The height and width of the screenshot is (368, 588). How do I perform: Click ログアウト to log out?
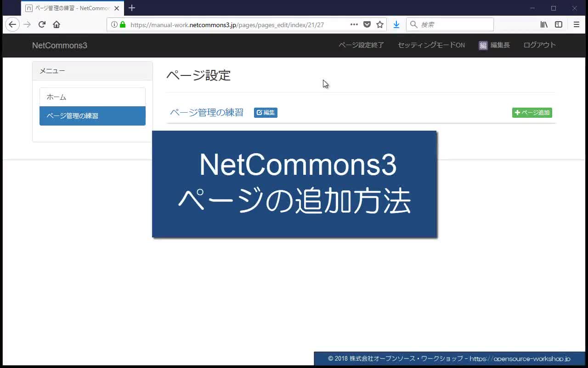pyautogui.click(x=540, y=45)
